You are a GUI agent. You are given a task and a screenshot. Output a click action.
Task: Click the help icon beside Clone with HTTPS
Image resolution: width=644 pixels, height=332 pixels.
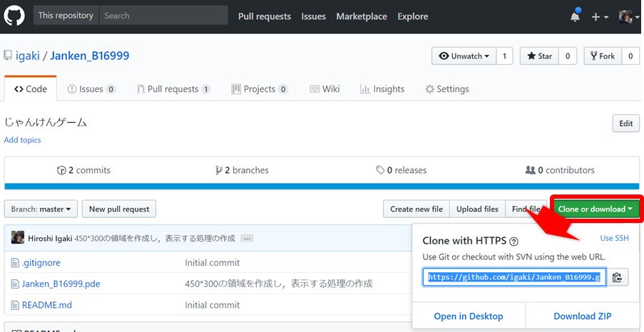coord(513,242)
